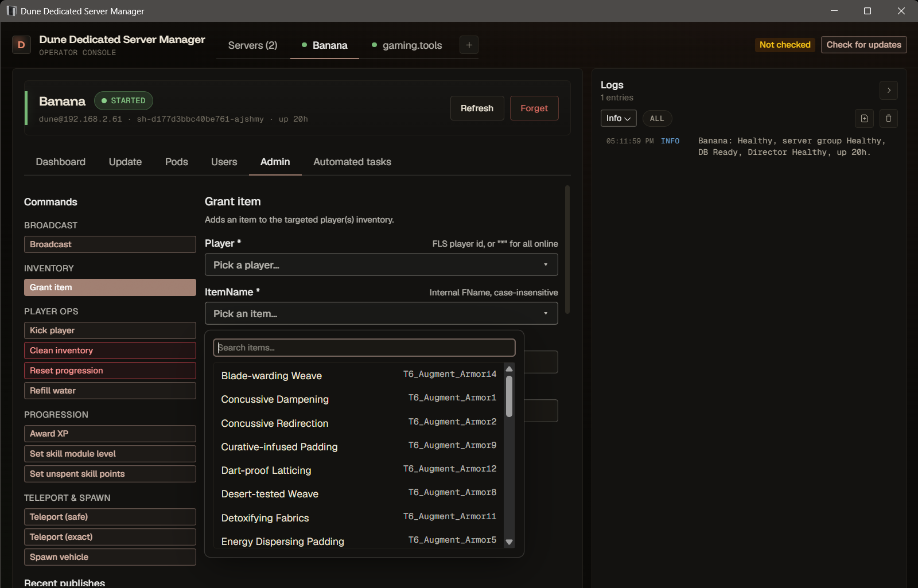The width and height of the screenshot is (918, 588).
Task: Select the Broadcast command
Action: click(110, 244)
